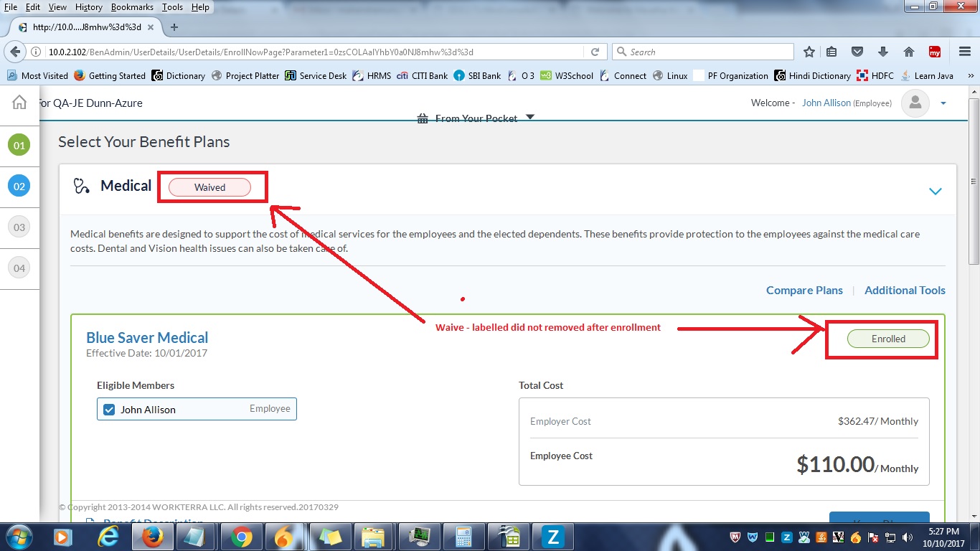Open the Calculator from taskbar
Image resolution: width=980 pixels, height=551 pixels.
pos(463,537)
